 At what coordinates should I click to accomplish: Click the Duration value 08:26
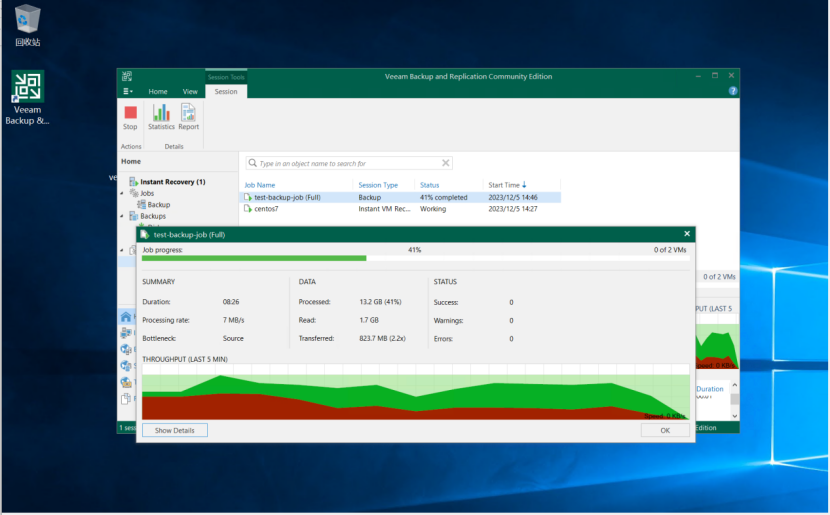coord(231,302)
